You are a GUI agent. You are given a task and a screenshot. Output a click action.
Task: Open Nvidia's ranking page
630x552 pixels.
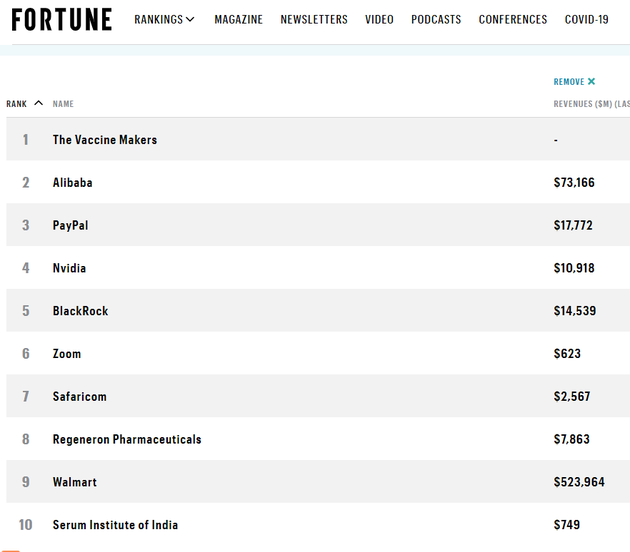(x=69, y=268)
